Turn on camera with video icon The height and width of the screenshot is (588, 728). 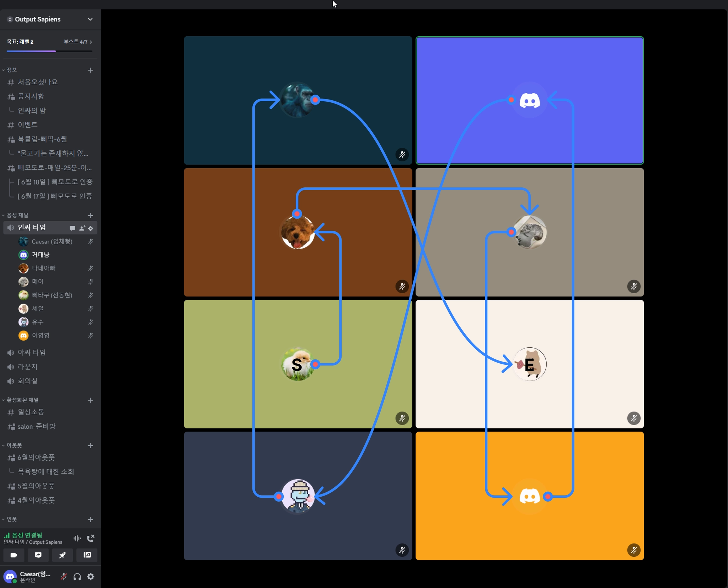pos(14,555)
